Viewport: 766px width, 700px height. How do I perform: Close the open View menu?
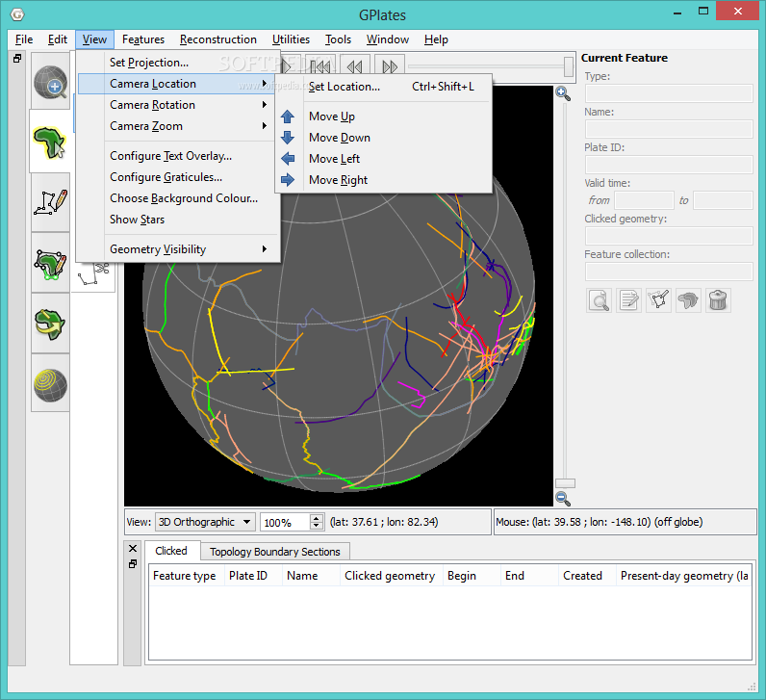pos(94,39)
